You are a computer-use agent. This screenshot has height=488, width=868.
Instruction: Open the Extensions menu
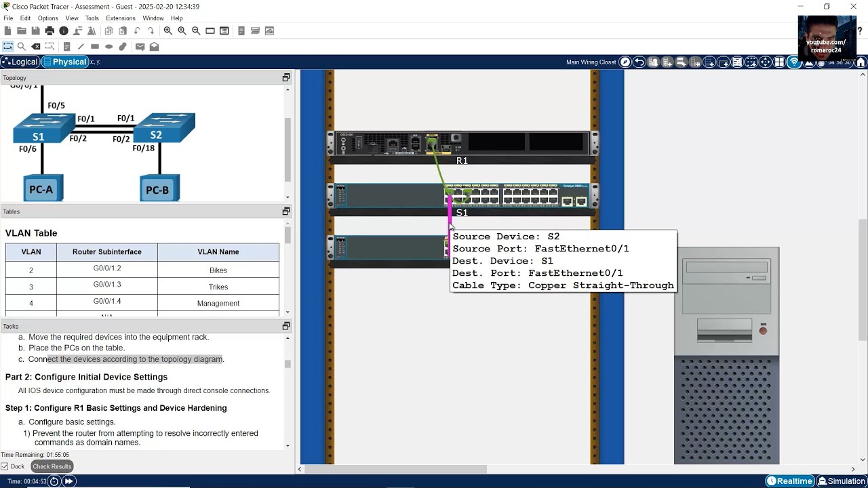pyautogui.click(x=121, y=18)
